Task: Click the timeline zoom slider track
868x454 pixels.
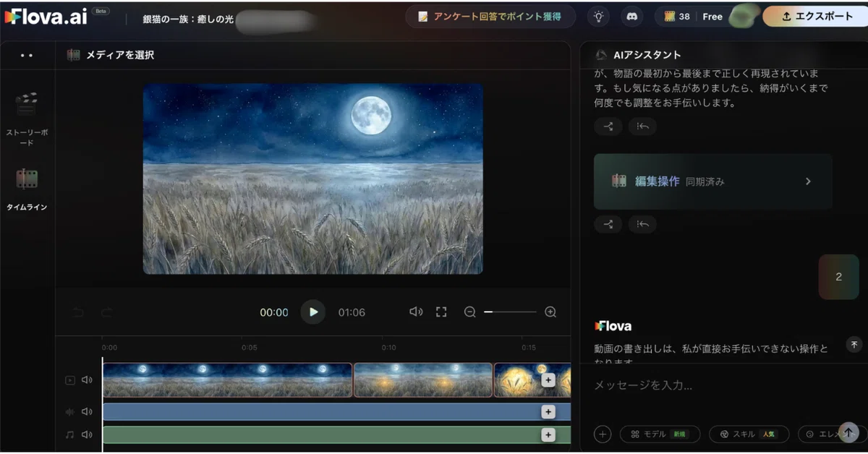Action: 510,312
